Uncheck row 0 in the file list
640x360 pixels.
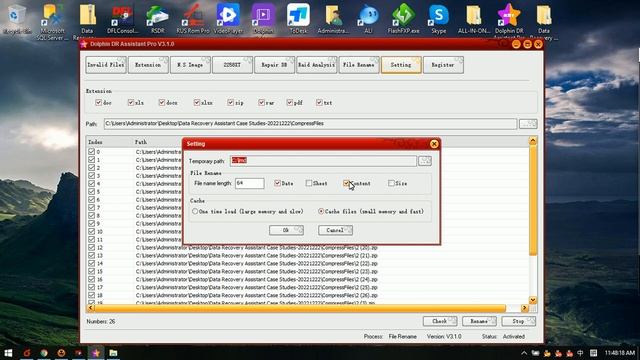91,151
